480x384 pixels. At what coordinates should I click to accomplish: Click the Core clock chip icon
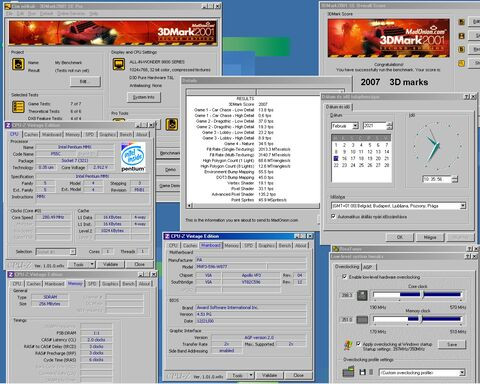(x=362, y=295)
